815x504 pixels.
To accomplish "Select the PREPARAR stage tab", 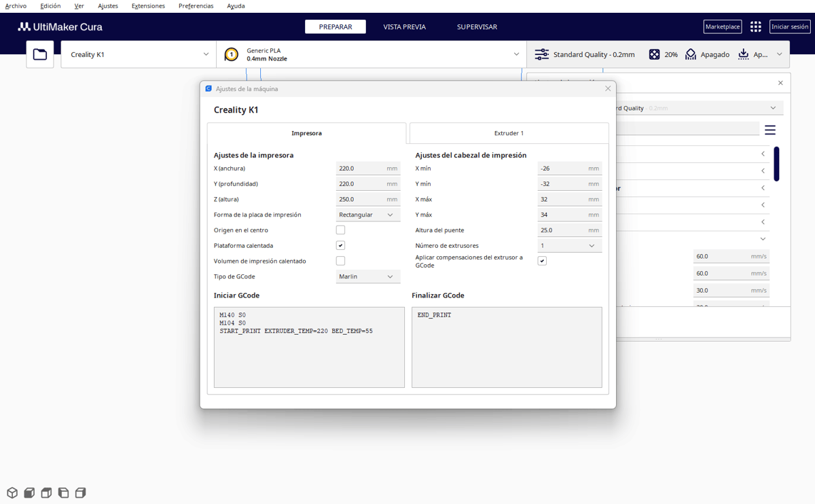I will (x=336, y=26).
